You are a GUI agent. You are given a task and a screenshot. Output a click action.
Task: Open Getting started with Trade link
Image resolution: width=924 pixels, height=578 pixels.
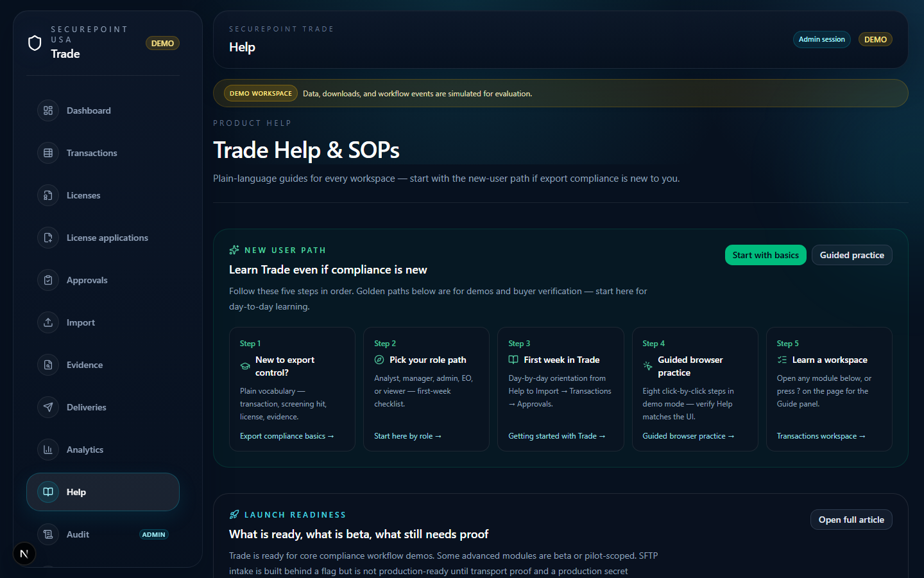(x=556, y=436)
